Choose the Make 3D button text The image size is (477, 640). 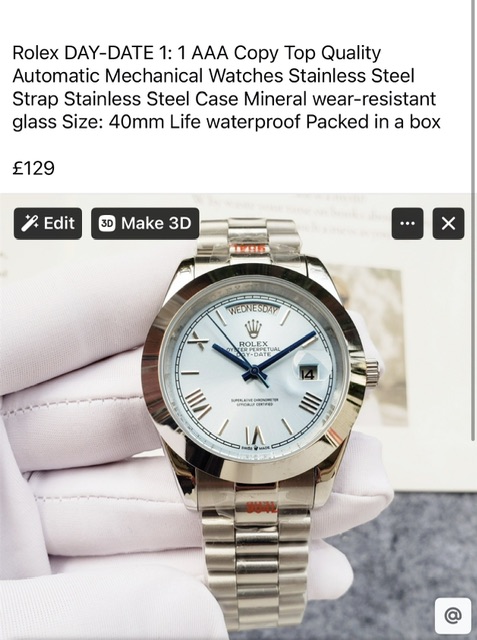coord(156,223)
